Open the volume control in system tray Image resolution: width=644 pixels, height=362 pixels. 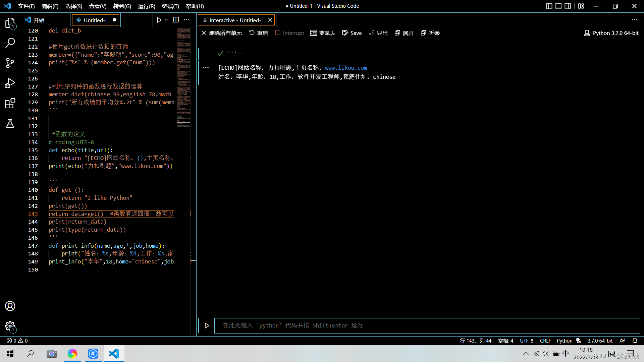[x=546, y=354]
